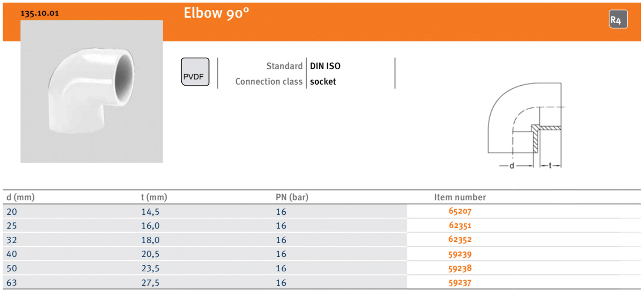This screenshot has height=295, width=644.
Task: Click the Item number column header
Action: pyautogui.click(x=460, y=197)
